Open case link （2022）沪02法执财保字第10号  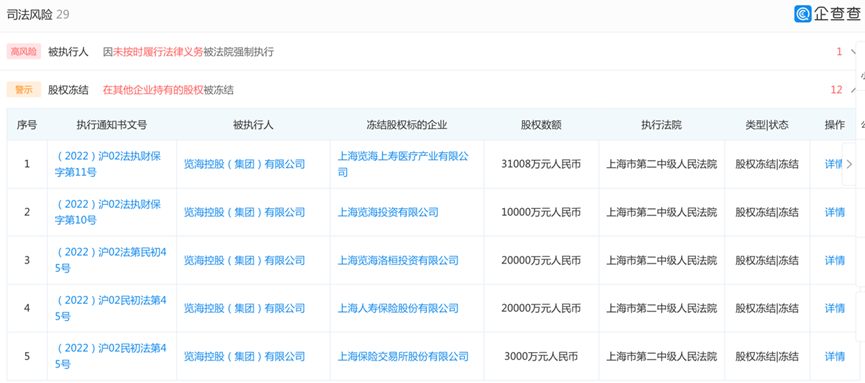[109, 212]
